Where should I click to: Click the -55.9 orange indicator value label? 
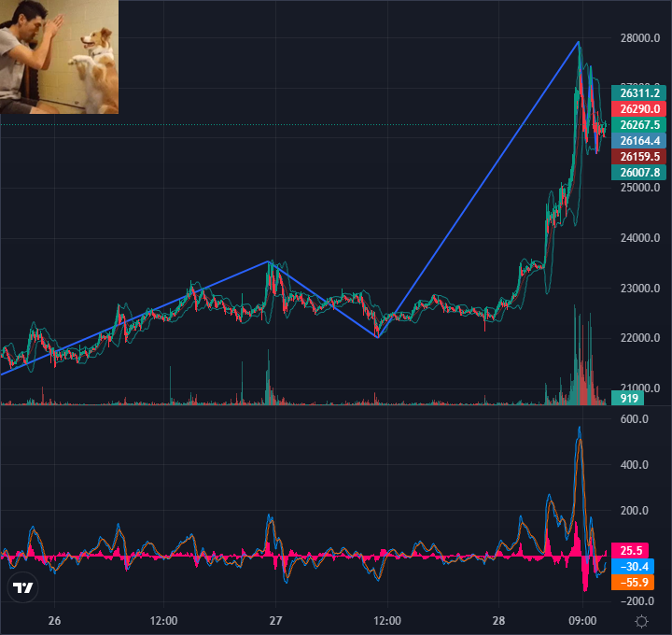click(x=633, y=583)
